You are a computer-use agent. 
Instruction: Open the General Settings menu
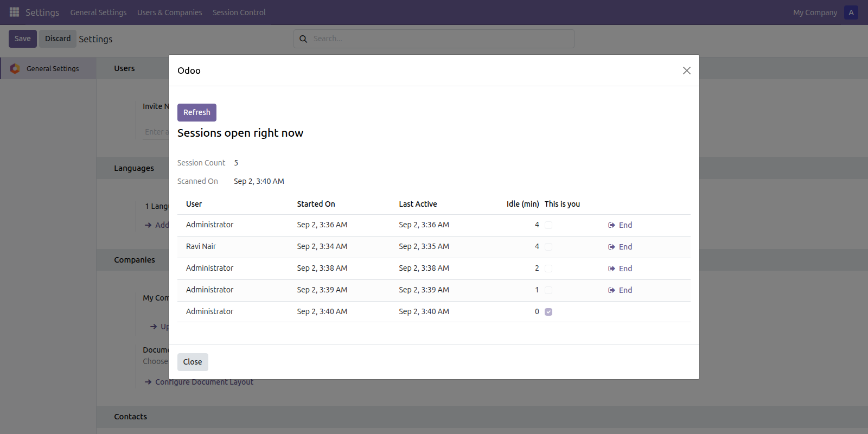tap(98, 12)
